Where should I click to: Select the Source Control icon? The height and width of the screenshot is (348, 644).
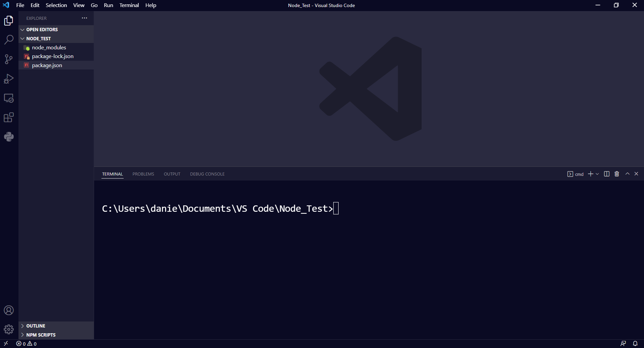click(9, 59)
